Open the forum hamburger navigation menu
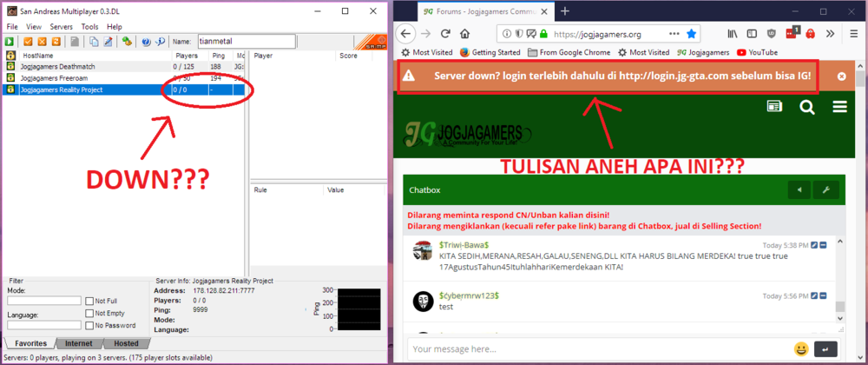868x365 pixels. pyautogui.click(x=839, y=107)
